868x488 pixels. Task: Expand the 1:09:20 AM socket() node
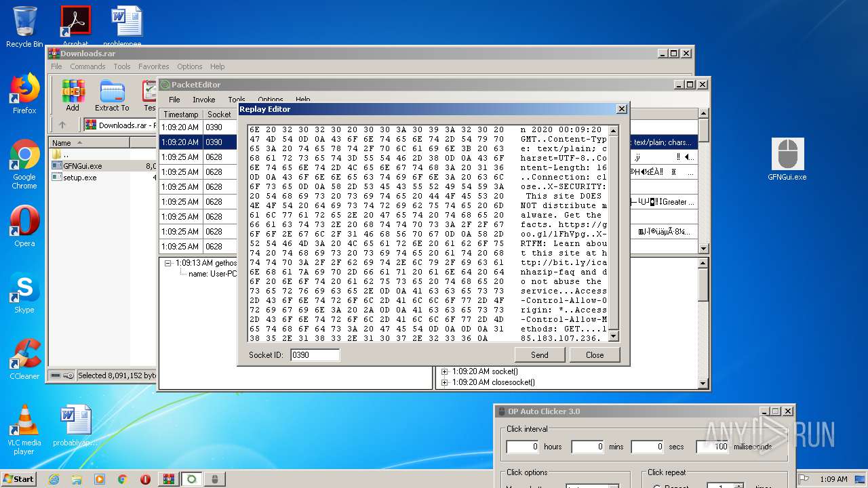point(445,371)
